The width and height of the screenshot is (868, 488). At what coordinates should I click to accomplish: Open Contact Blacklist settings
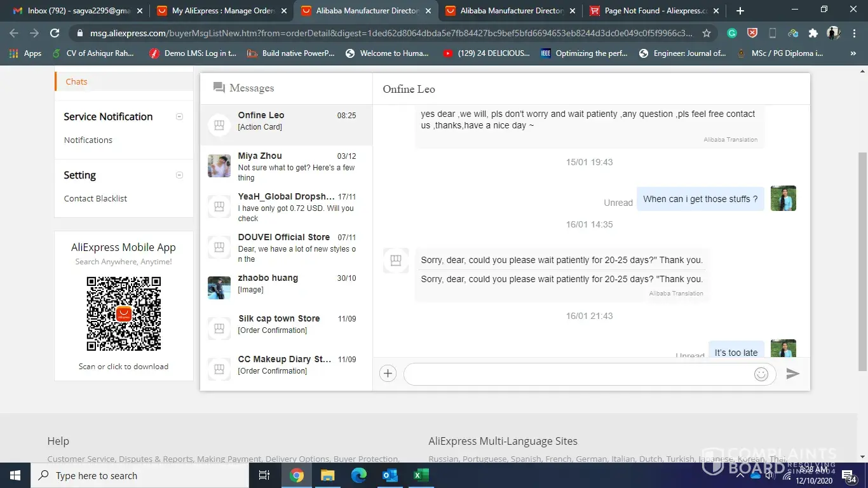95,198
